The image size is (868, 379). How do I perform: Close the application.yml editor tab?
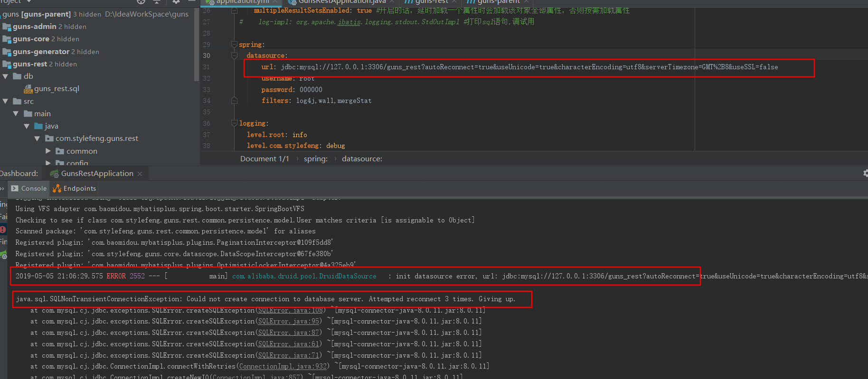tap(275, 2)
